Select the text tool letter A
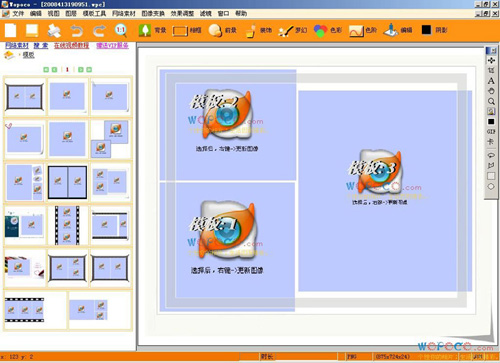The height and width of the screenshot is (363, 500). click(491, 81)
